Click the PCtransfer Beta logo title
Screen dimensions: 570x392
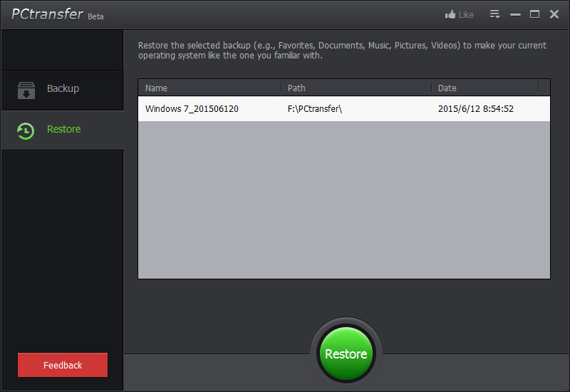[x=58, y=14]
